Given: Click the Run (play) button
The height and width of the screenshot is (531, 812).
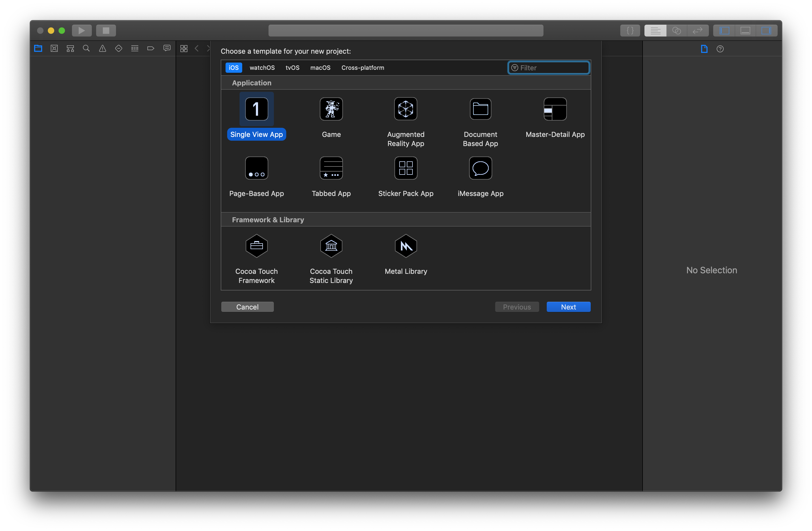Looking at the screenshot, I should tap(82, 30).
